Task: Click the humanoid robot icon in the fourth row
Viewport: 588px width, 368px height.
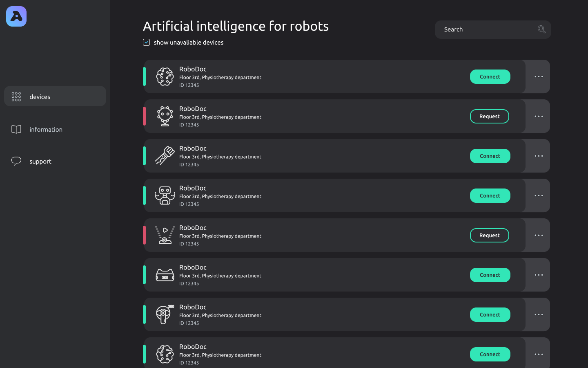Action: (165, 195)
